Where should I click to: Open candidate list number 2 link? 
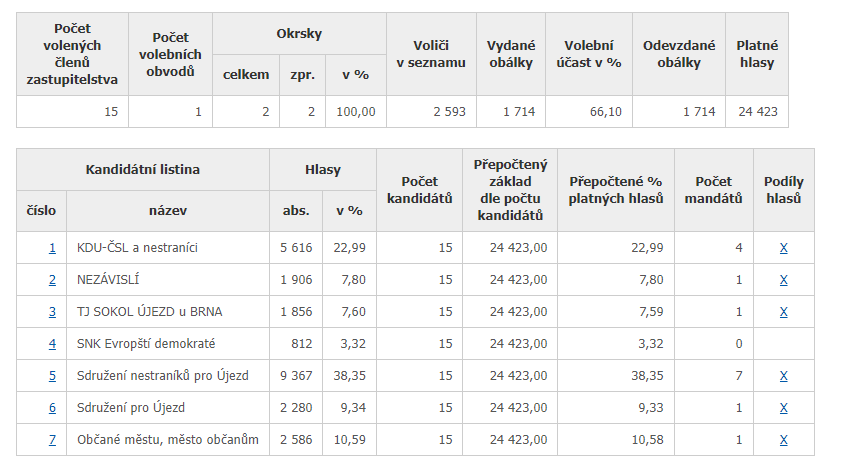coord(52,280)
